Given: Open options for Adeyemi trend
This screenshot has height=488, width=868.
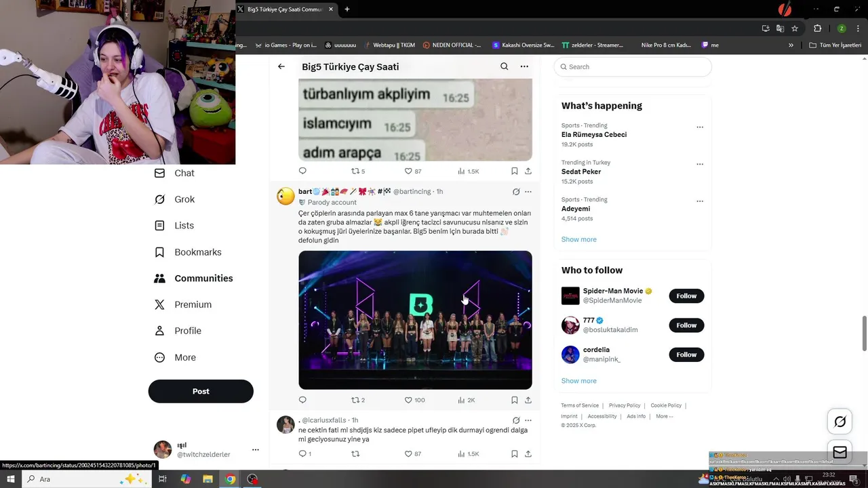Looking at the screenshot, I should click(x=700, y=201).
